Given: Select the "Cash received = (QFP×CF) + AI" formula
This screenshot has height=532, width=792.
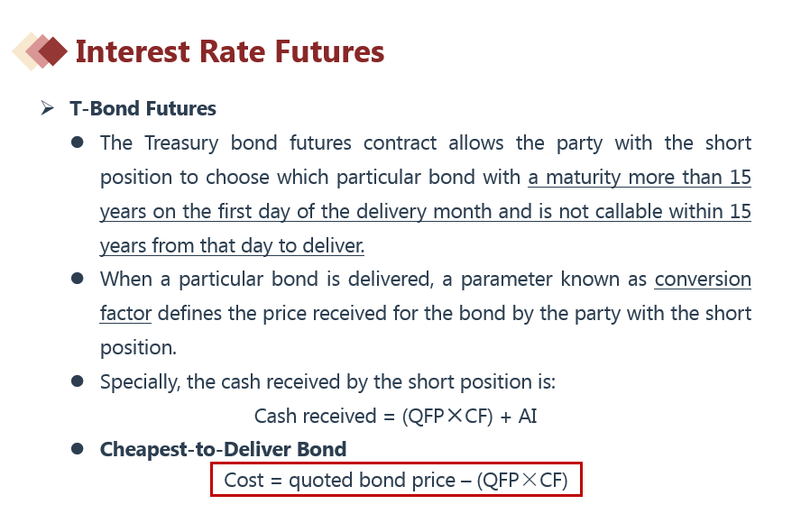Looking at the screenshot, I should tap(396, 416).
